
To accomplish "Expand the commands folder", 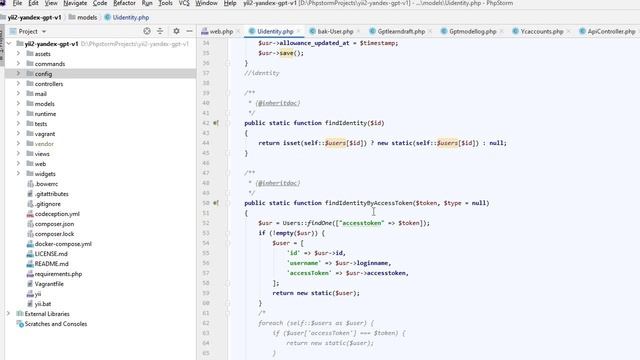I will (18, 64).
